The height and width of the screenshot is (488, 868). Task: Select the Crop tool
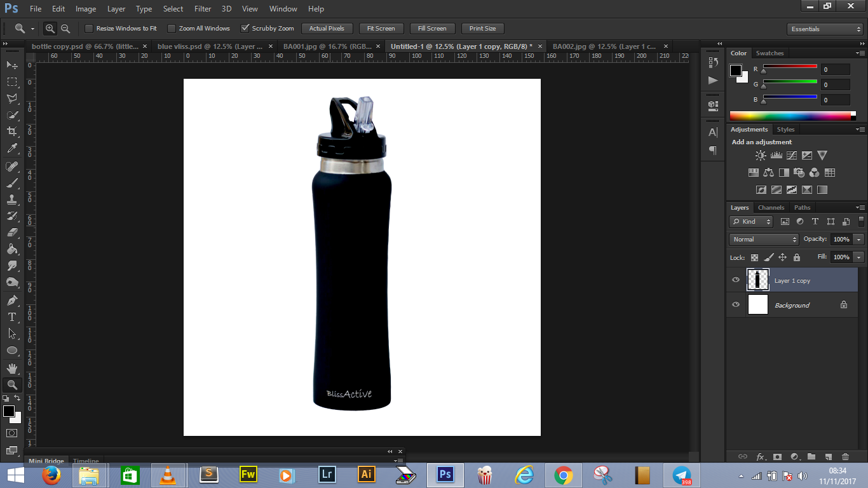click(10, 132)
